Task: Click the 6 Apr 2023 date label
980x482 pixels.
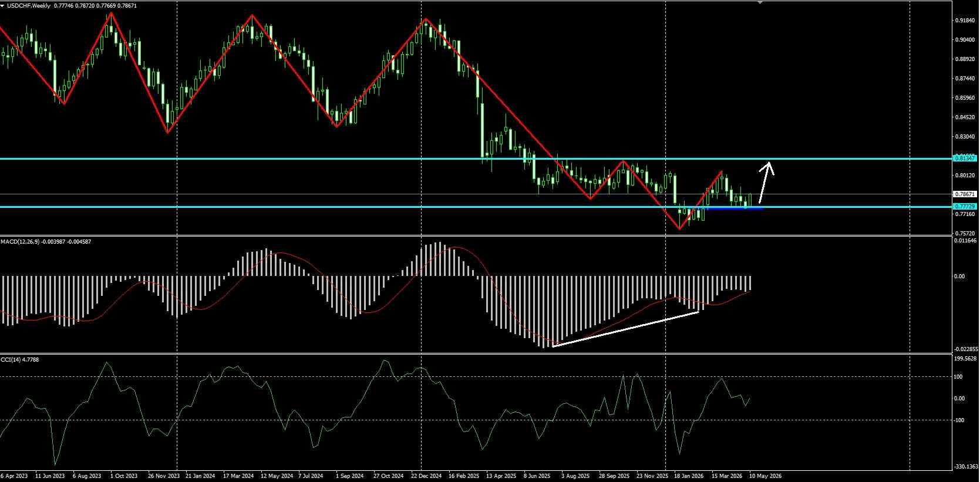Action: pos(14,476)
